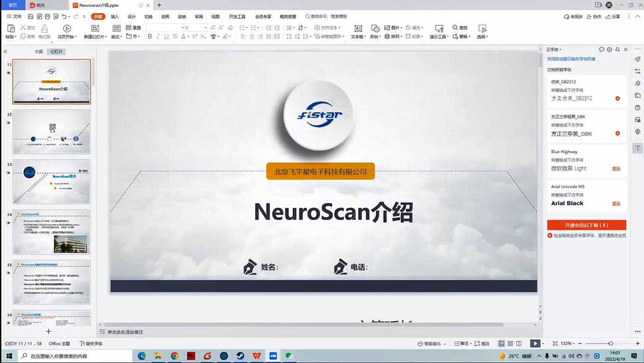Insert a text box using 文本框
644x363 pixels.
tap(358, 31)
